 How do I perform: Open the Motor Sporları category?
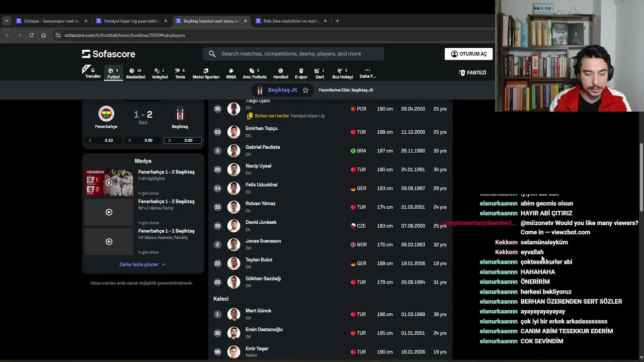coord(206,73)
